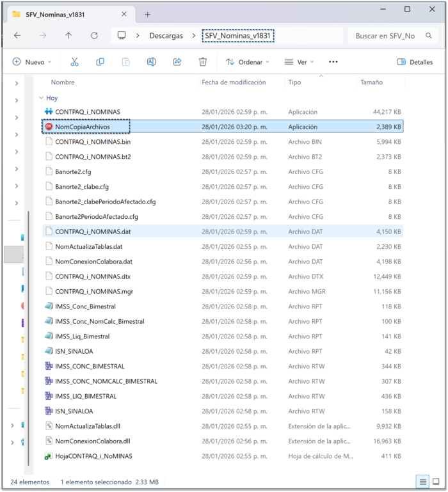Refresh the folder view
Viewport: 448px width, 492px height.
pyautogui.click(x=94, y=36)
